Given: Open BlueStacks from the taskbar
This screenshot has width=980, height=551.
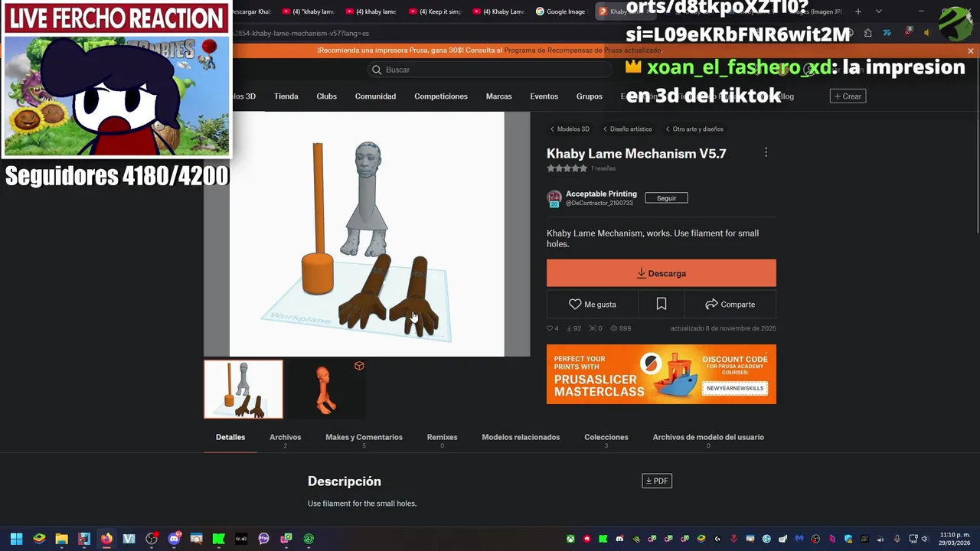Looking at the screenshot, I should click(39, 539).
